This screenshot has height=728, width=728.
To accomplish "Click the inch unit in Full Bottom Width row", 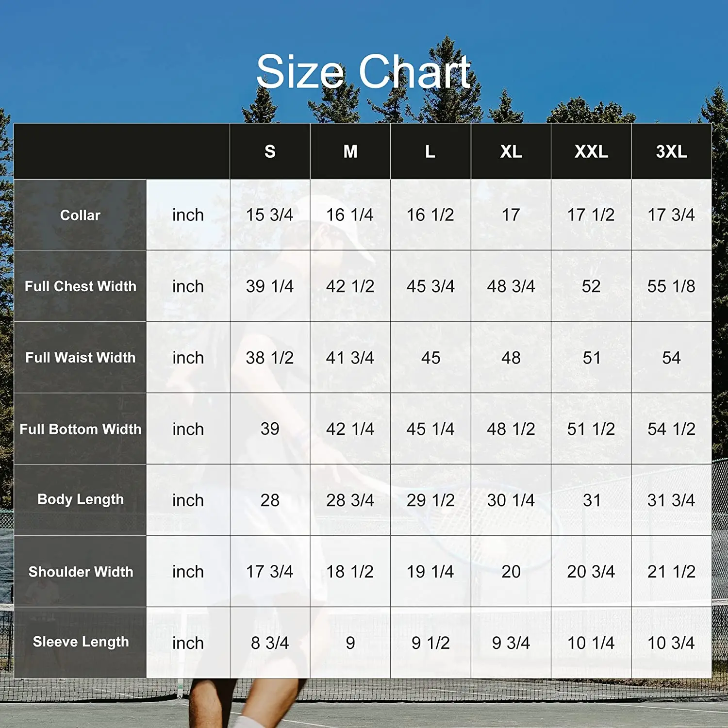I will coord(188,429).
